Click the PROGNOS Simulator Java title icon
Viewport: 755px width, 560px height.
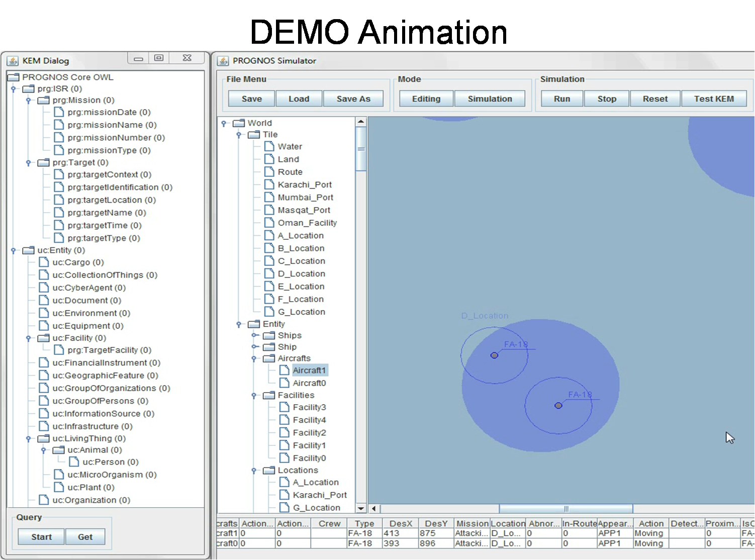click(x=223, y=61)
